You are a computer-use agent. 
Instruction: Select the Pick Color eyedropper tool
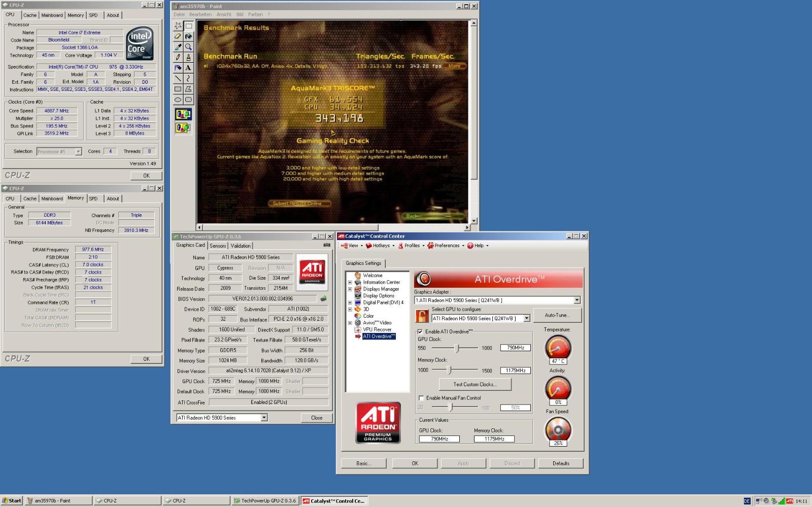(x=178, y=47)
